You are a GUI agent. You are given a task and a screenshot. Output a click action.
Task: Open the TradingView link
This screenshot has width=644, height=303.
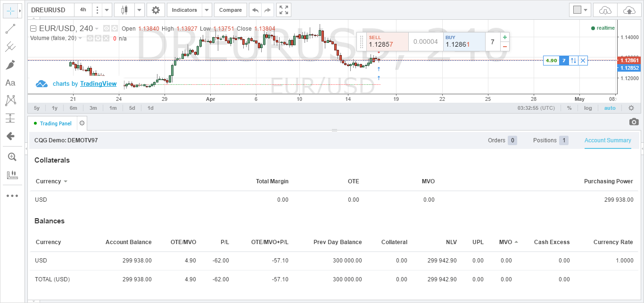(98, 83)
